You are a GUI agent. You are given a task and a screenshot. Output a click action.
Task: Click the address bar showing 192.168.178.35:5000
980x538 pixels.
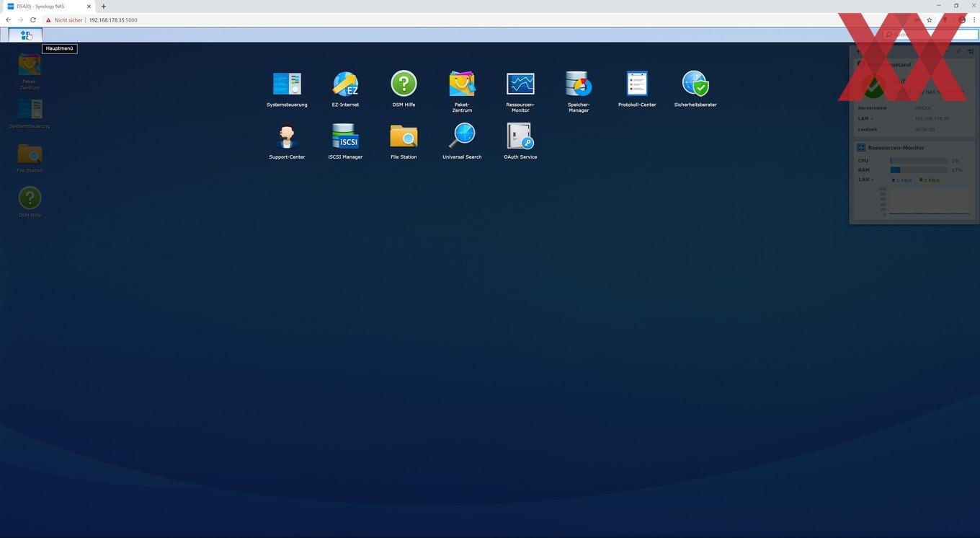pos(113,20)
